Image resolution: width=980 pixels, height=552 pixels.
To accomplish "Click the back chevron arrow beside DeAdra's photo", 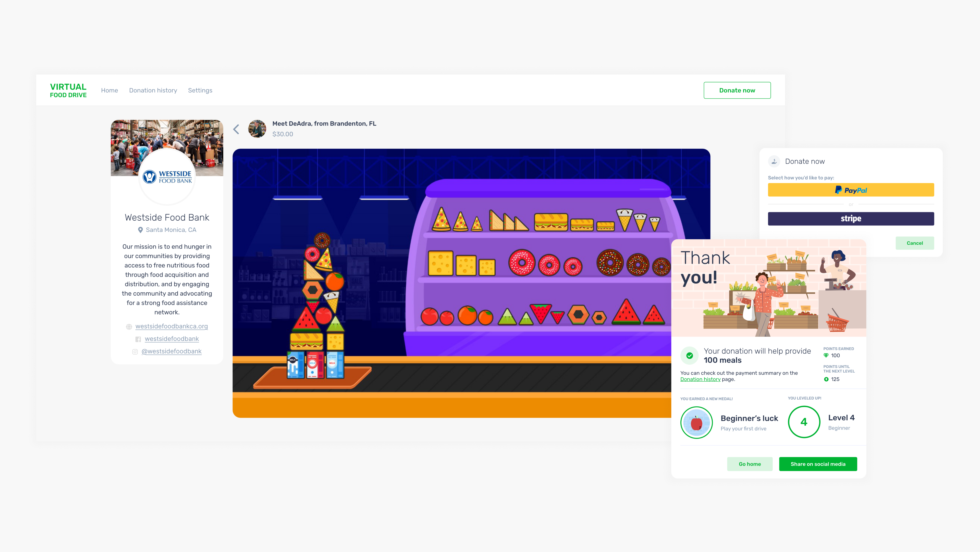I will pos(236,129).
